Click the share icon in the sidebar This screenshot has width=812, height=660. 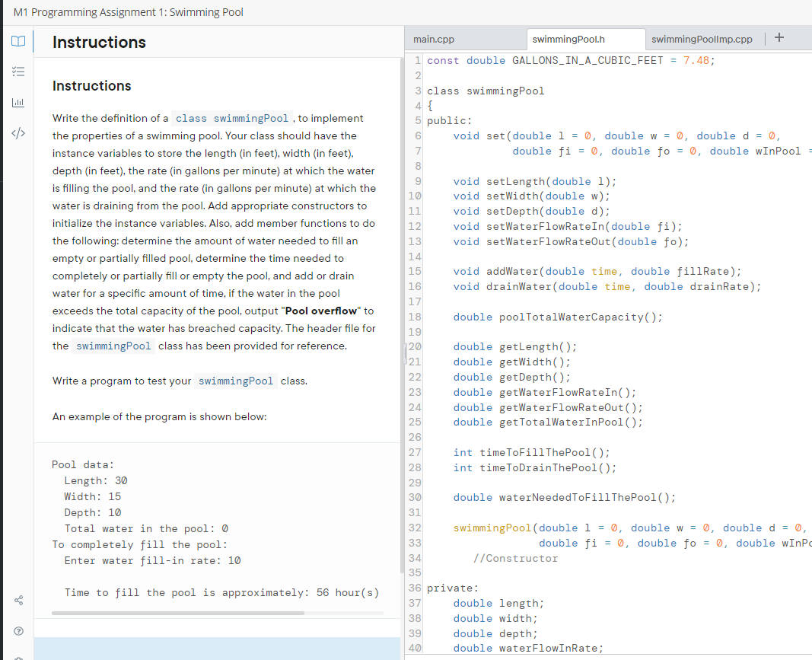click(18, 600)
